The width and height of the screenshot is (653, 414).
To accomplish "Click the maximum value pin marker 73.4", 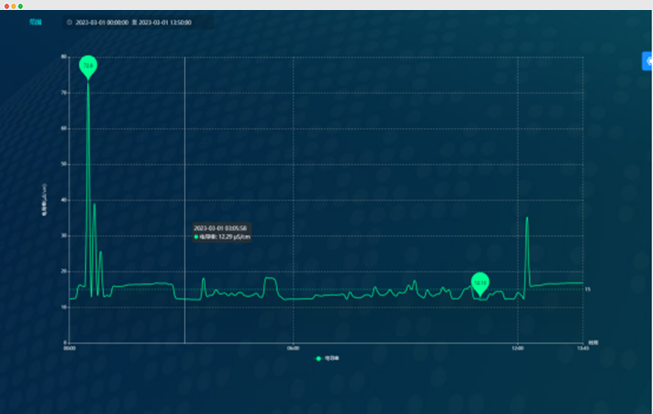I will coord(88,65).
